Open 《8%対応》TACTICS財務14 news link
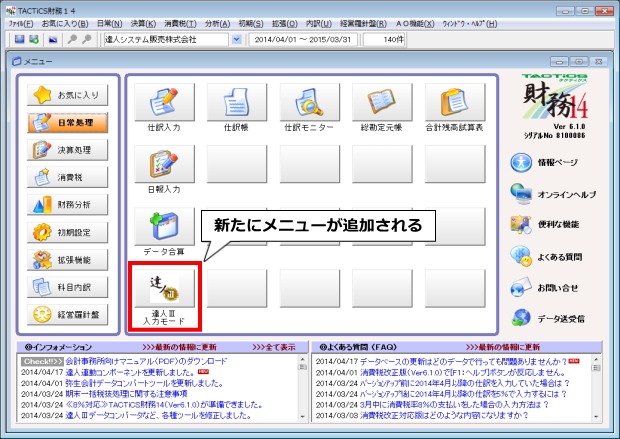 pos(164,405)
